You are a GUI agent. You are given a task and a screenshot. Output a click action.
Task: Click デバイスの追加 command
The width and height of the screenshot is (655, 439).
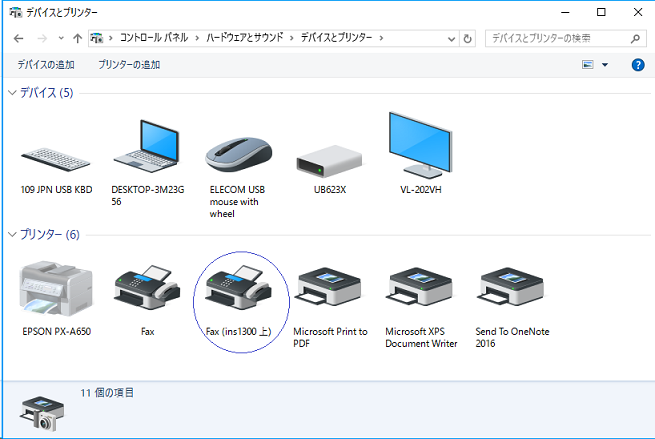tap(46, 65)
